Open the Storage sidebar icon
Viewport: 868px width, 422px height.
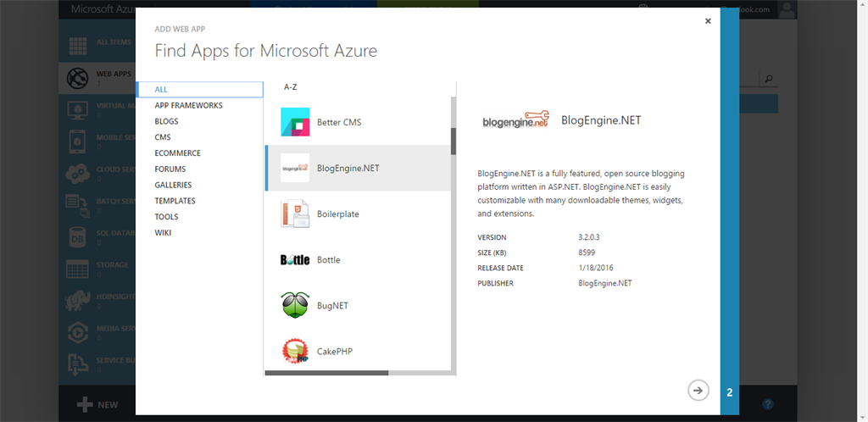pyautogui.click(x=77, y=269)
